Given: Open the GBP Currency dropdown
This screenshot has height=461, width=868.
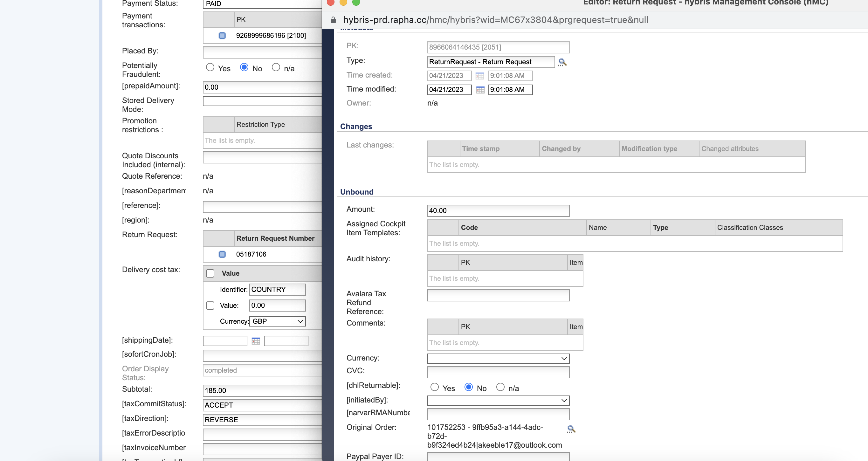Looking at the screenshot, I should [x=277, y=321].
